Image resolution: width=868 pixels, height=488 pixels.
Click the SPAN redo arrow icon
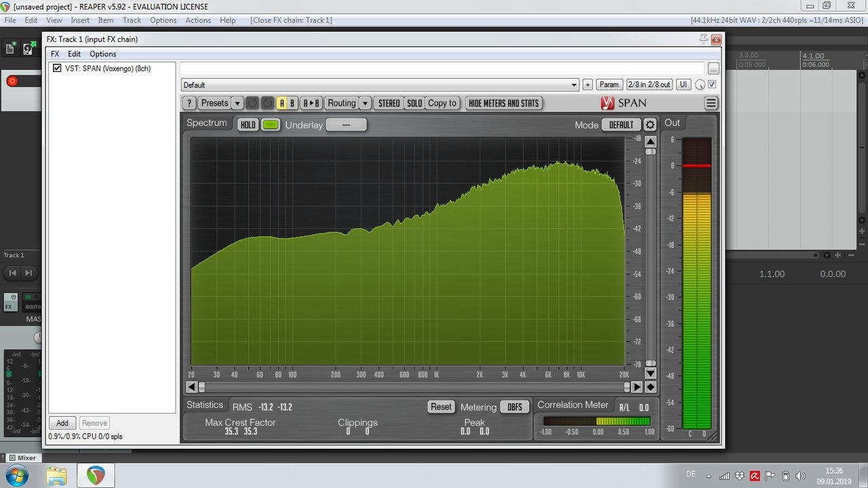point(268,103)
